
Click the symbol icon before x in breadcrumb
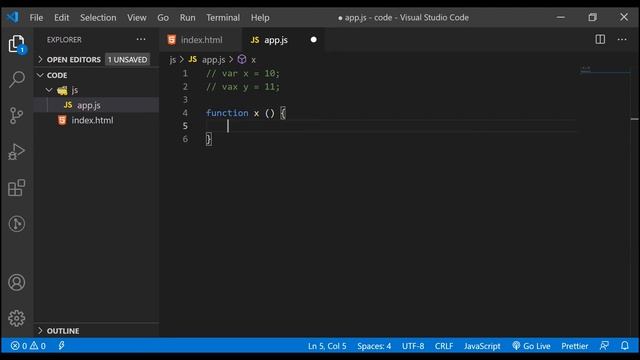[x=242, y=60]
